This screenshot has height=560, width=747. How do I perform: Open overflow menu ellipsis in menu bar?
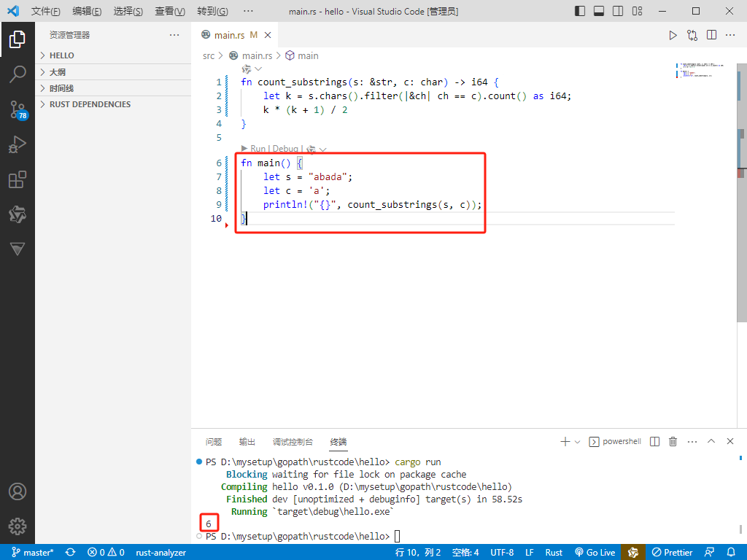[x=248, y=12]
